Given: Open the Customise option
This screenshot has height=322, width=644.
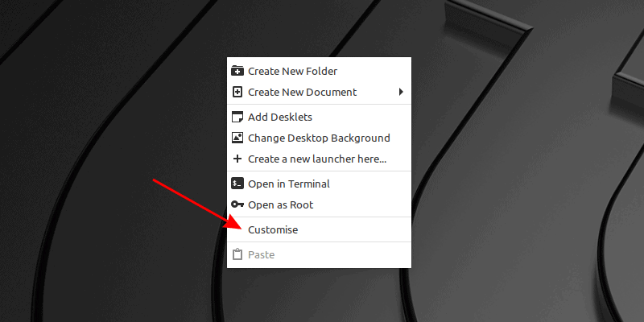Looking at the screenshot, I should pos(273,229).
